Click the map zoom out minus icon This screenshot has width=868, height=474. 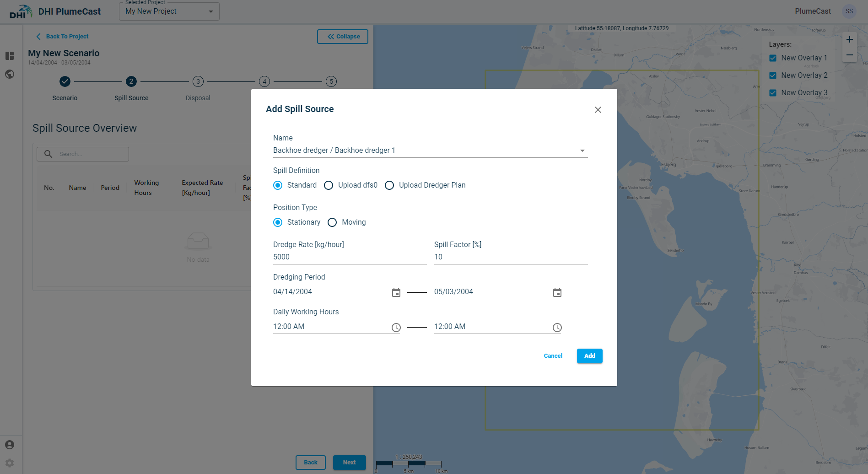pyautogui.click(x=849, y=55)
